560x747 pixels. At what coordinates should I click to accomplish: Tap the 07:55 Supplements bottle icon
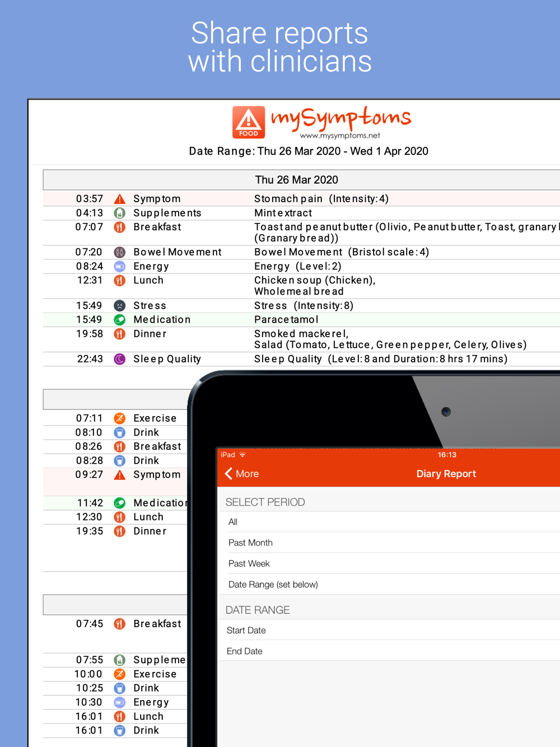click(x=119, y=660)
